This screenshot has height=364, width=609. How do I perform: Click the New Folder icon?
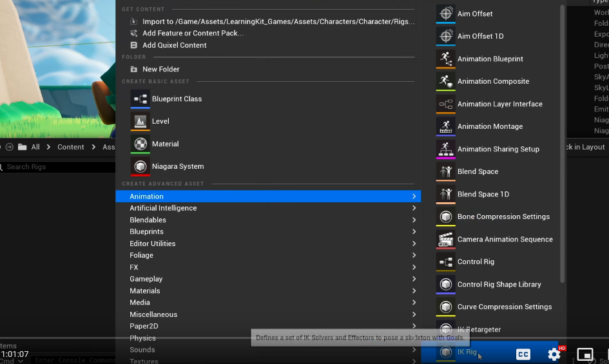pos(133,69)
